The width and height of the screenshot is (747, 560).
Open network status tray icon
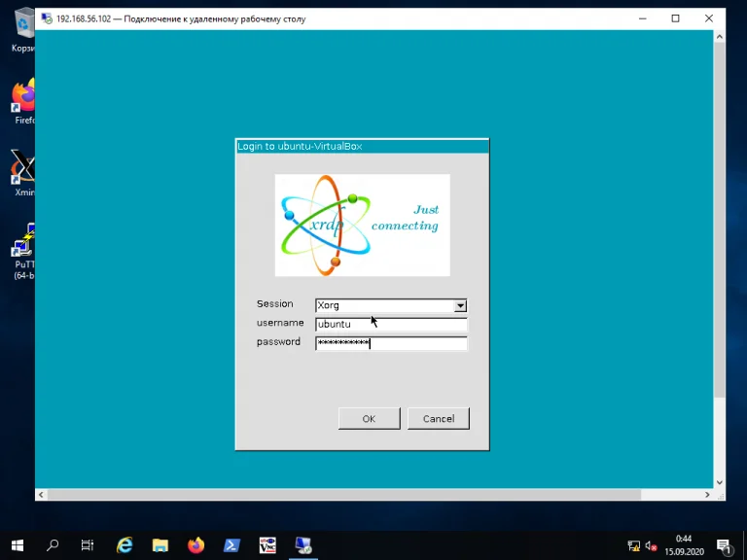click(633, 545)
